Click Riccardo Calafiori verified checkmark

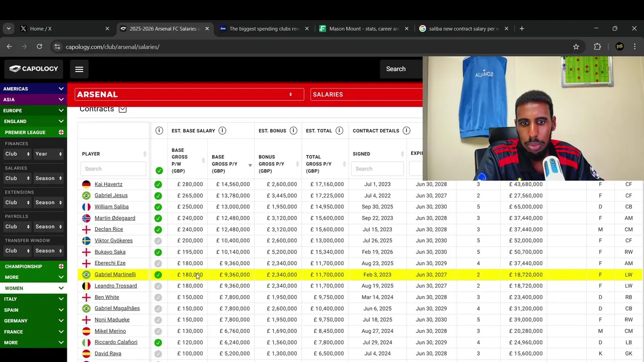tap(158, 342)
